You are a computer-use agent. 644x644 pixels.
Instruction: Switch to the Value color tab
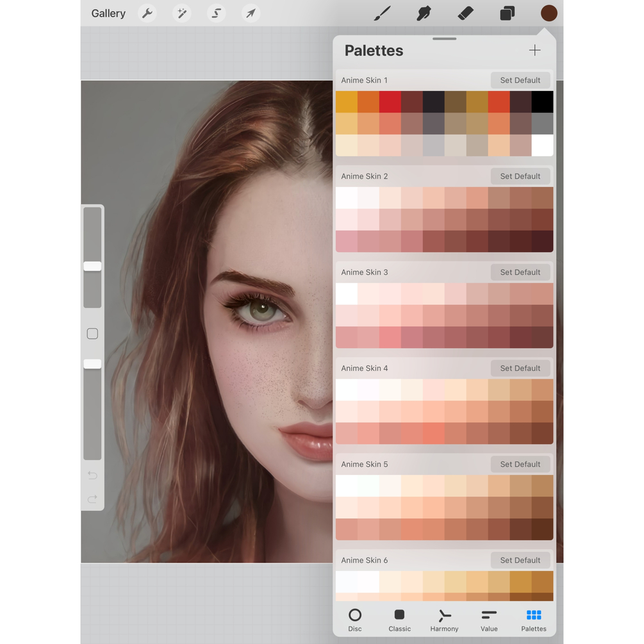(x=489, y=620)
